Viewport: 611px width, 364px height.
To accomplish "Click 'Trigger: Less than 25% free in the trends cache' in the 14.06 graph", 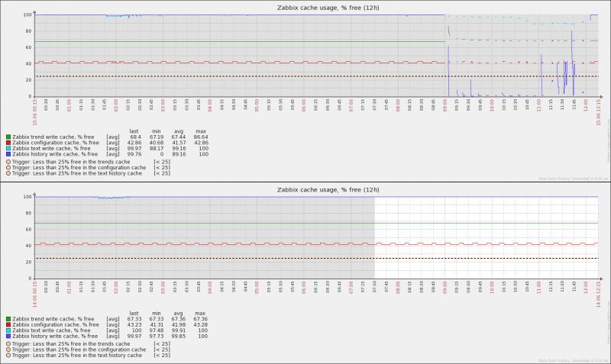I will [x=71, y=343].
